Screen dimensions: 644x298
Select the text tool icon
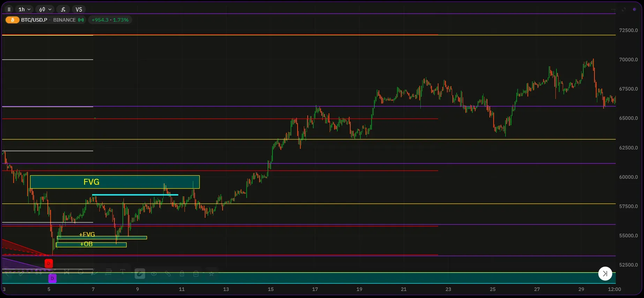122,272
